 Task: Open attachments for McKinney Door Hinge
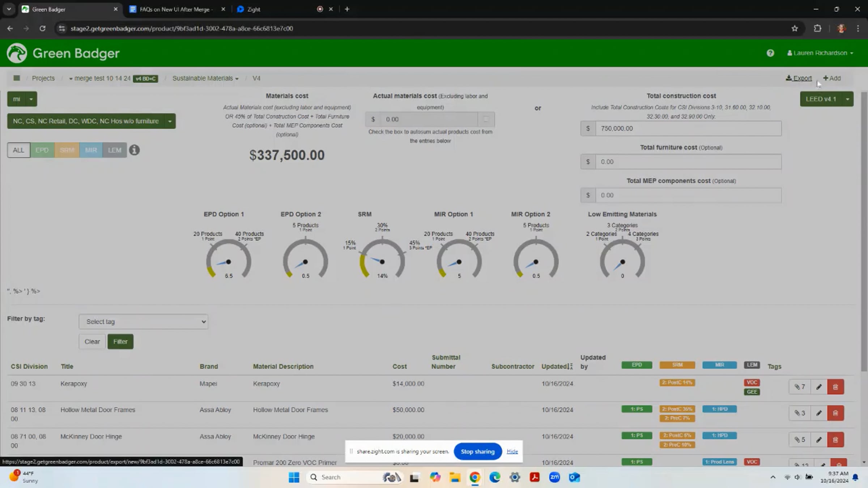click(800, 440)
